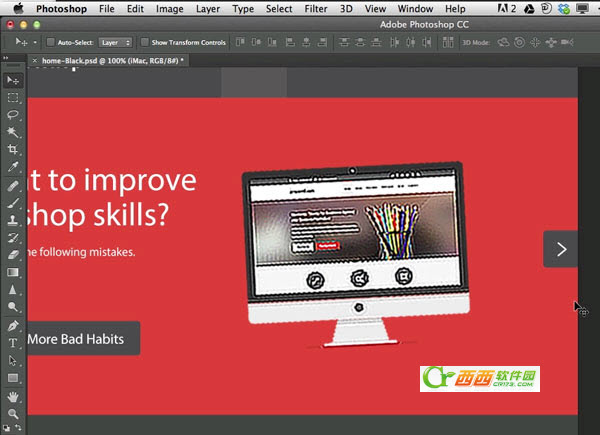Select the Healing Brush tool
Image resolution: width=600 pixels, height=435 pixels.
click(x=13, y=186)
